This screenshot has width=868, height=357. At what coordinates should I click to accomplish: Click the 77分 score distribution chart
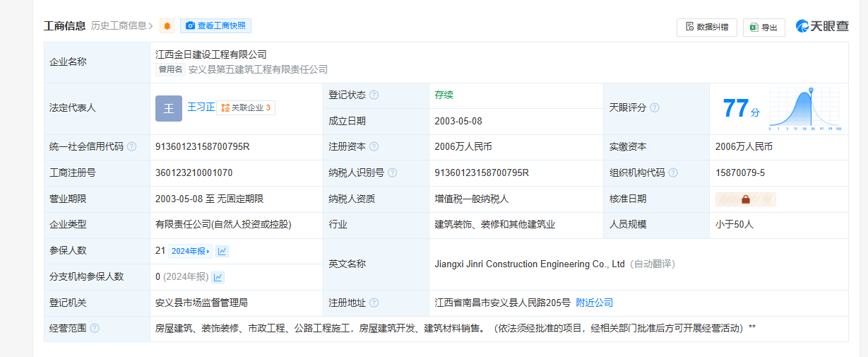[x=804, y=110]
